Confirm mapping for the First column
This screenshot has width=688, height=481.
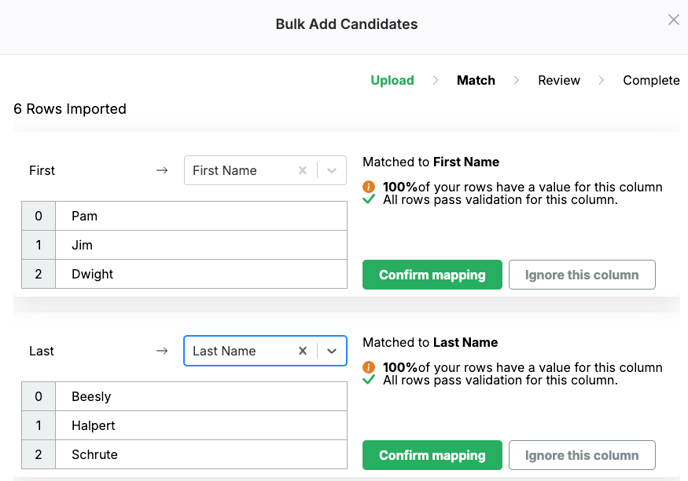(432, 275)
